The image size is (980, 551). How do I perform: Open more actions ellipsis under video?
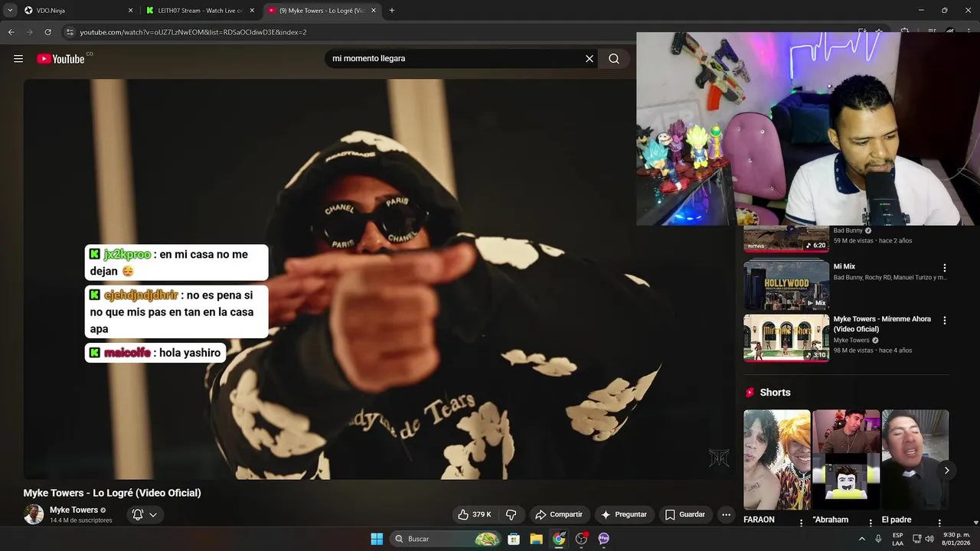point(727,514)
